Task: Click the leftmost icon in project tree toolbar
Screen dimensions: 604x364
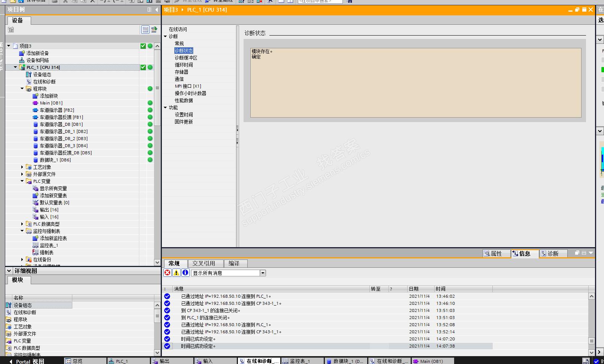Action: coord(11,30)
